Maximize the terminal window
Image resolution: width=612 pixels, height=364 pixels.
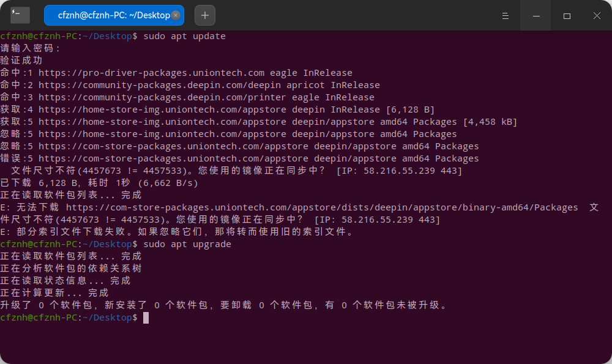pos(567,15)
